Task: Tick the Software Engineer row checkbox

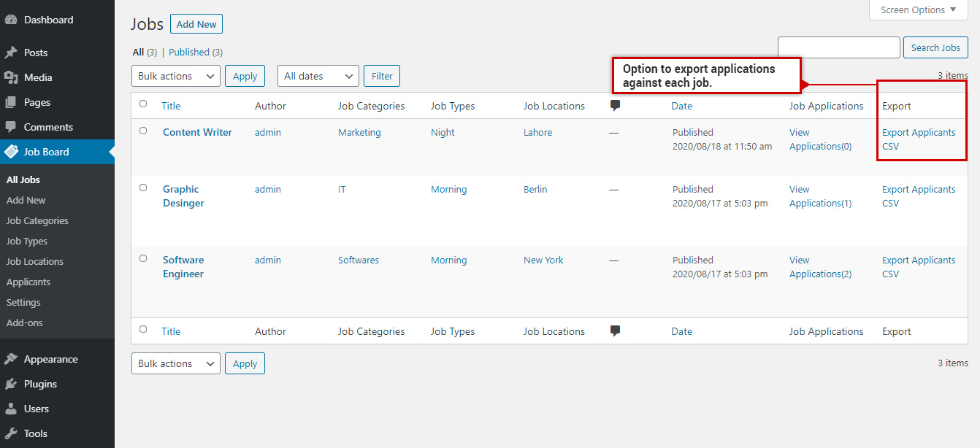Action: pyautogui.click(x=143, y=258)
